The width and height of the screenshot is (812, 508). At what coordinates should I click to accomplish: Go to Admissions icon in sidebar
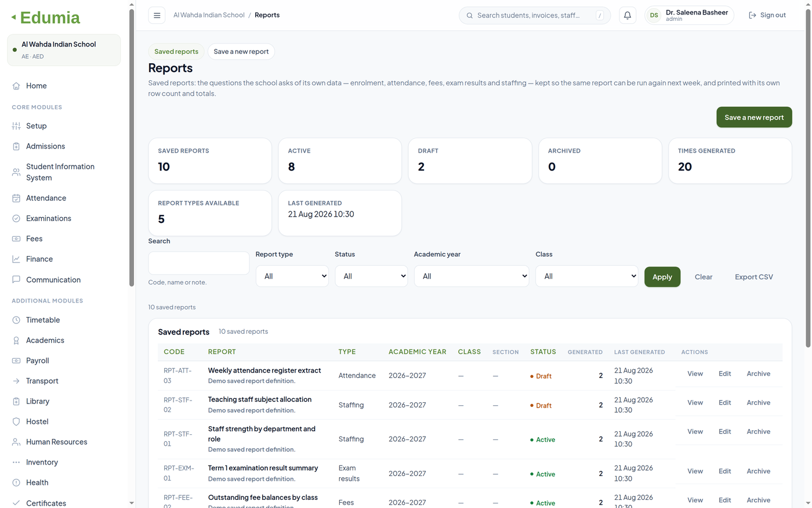tap(16, 146)
